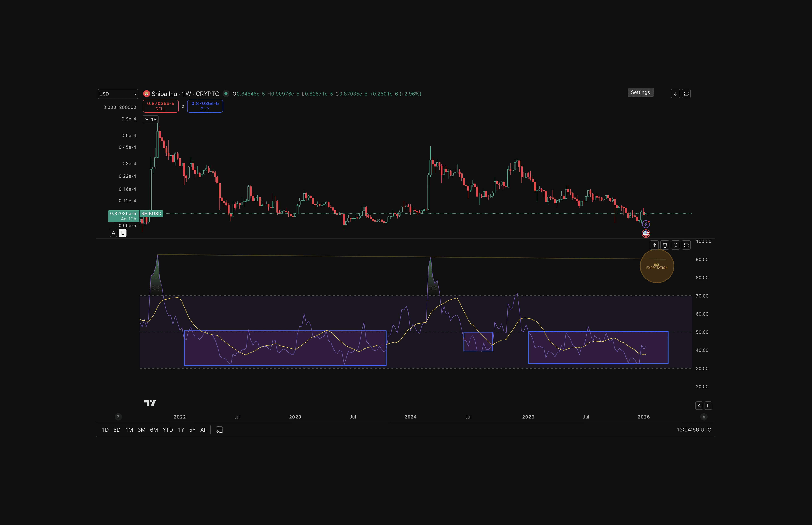Maximize the main price chart pane

point(686,94)
